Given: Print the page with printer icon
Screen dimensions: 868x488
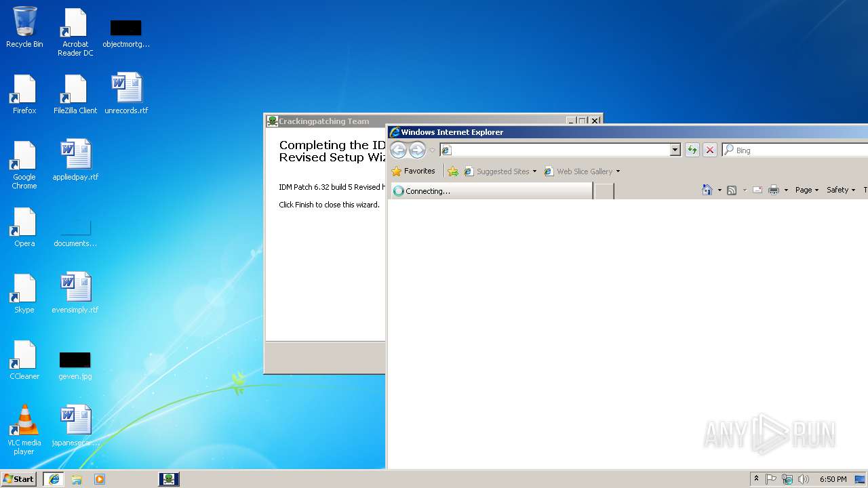Looking at the screenshot, I should pos(774,190).
